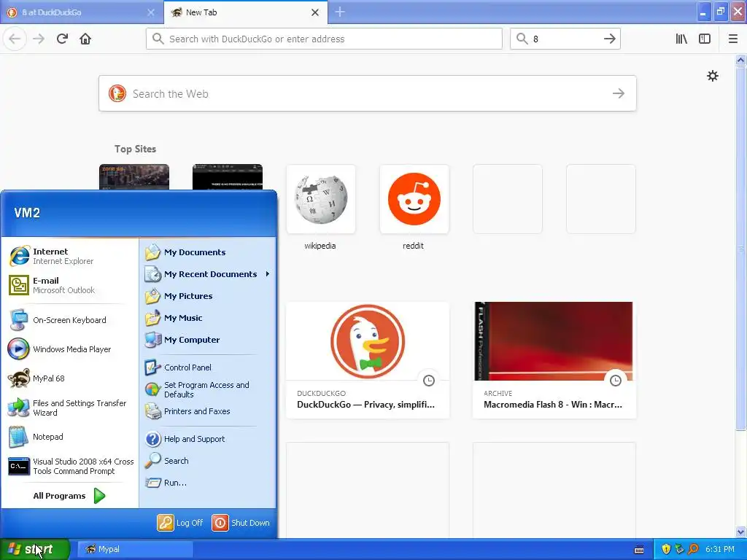
Task: Open the Search item in start menu
Action: [208, 461]
